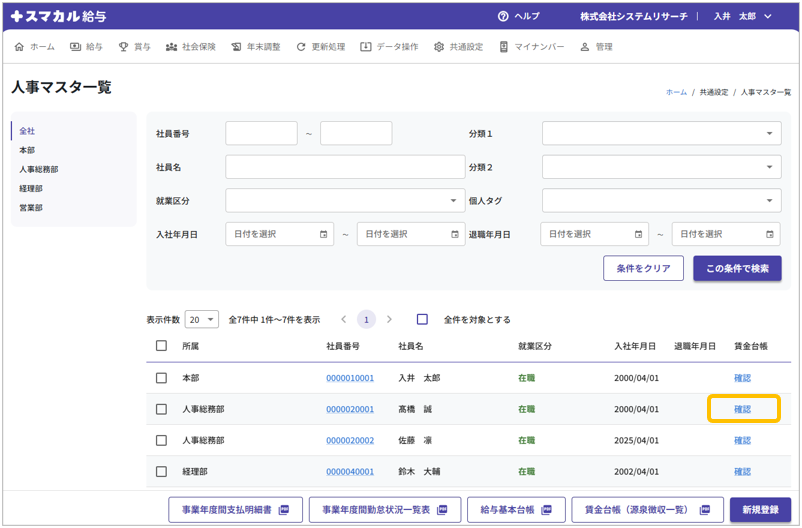Open employee number 0000020002 link
The width and height of the screenshot is (802, 528).
(350, 440)
